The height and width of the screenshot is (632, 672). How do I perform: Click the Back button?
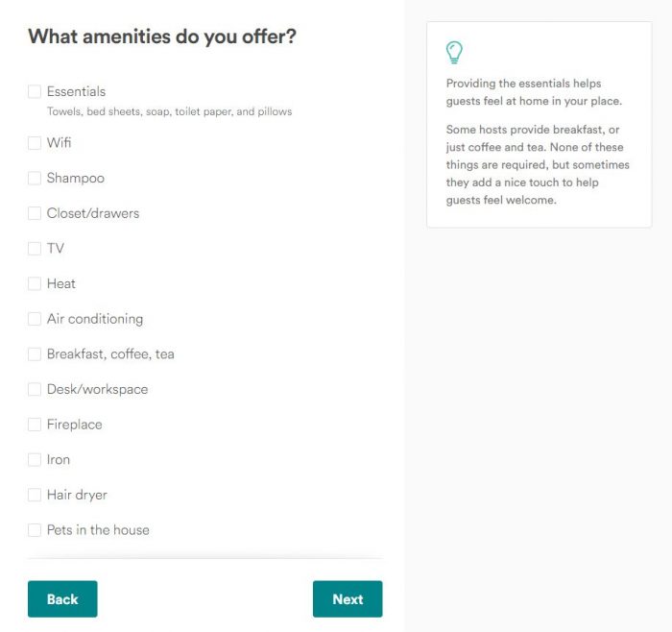pyautogui.click(x=62, y=599)
